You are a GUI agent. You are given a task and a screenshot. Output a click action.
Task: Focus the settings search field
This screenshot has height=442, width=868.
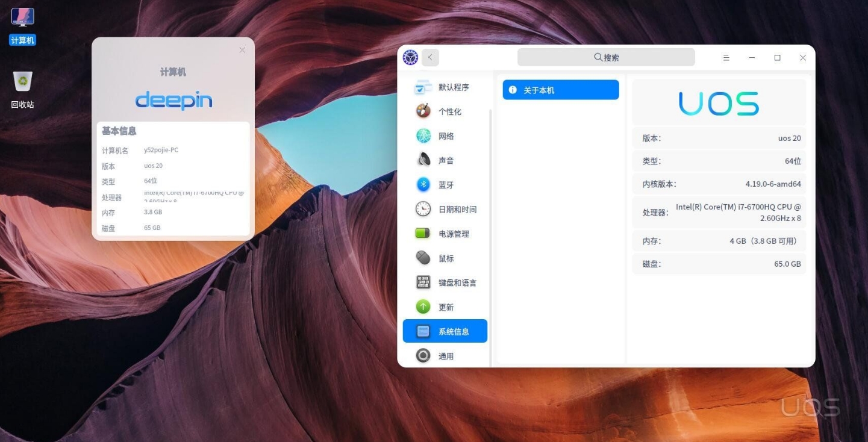point(606,57)
